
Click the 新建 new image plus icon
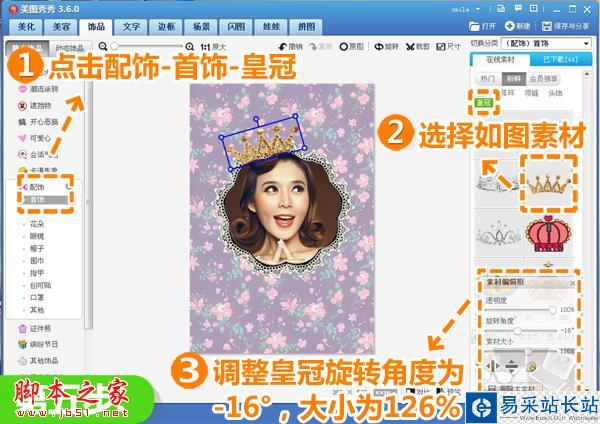pos(509,26)
